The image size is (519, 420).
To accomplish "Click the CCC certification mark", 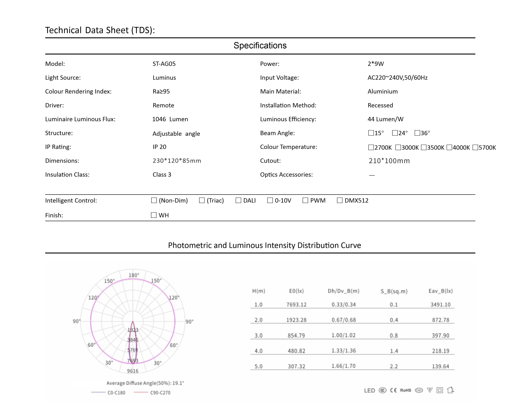I will pos(382,390).
